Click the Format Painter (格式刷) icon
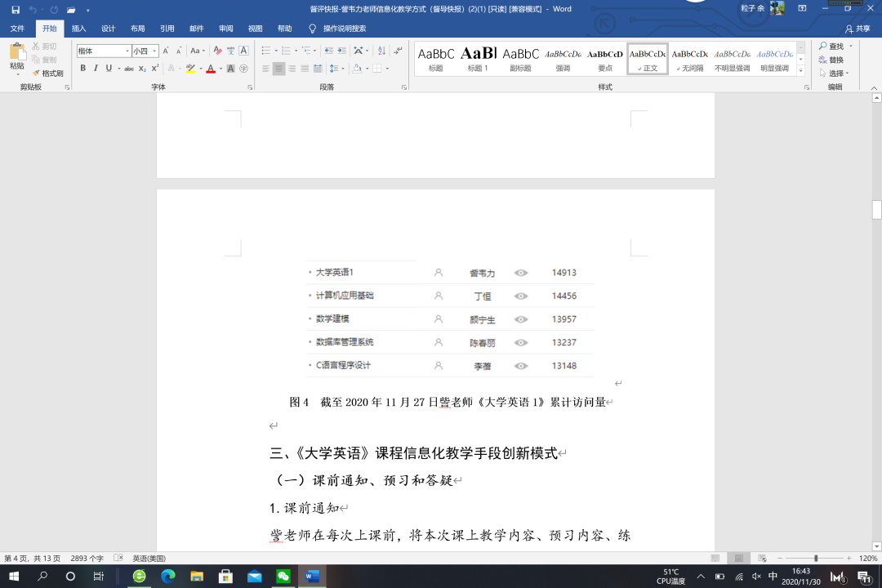 click(48, 73)
